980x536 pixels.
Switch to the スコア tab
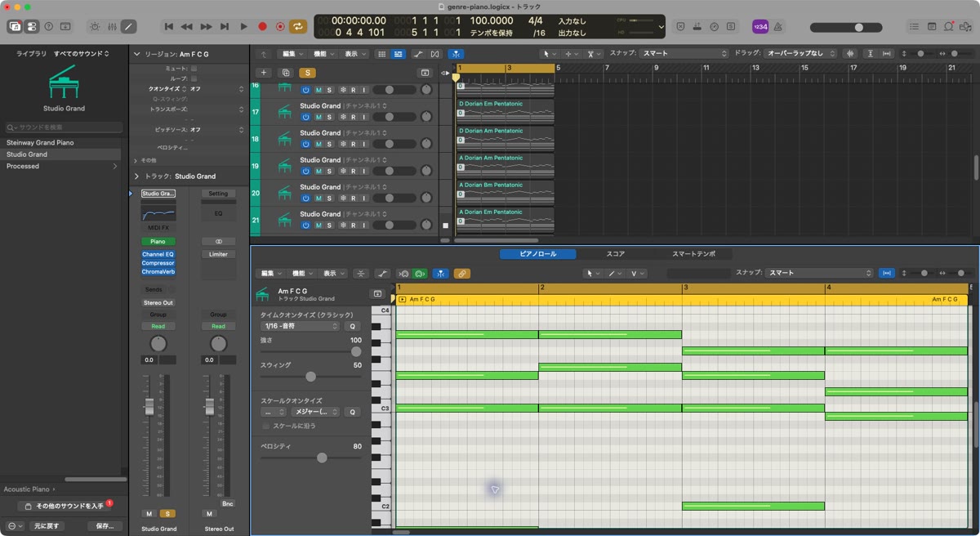tap(616, 254)
